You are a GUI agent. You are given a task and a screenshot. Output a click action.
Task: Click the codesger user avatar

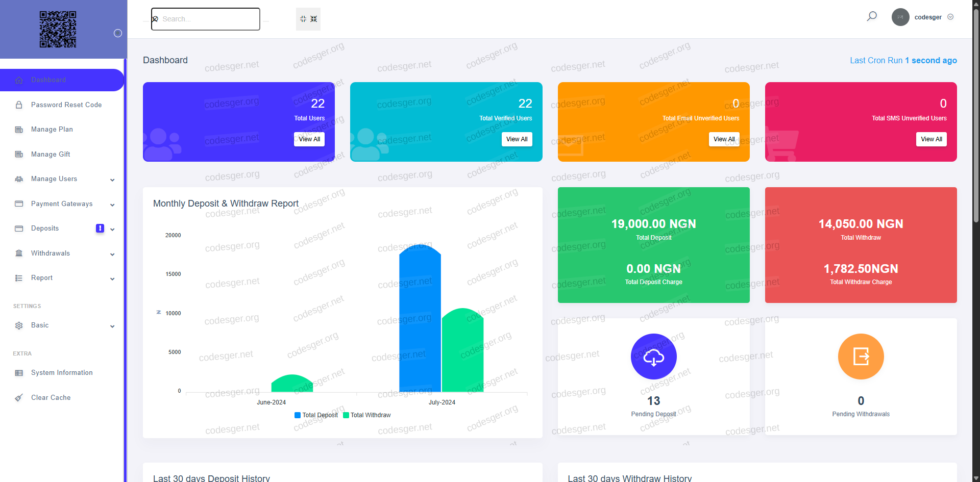pos(900,17)
